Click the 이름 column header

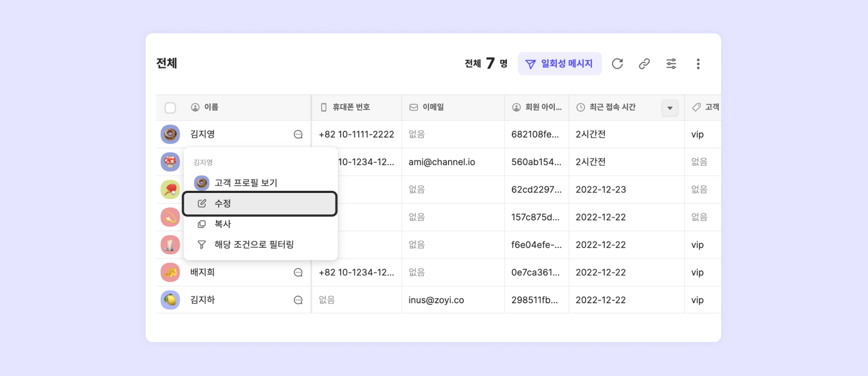coord(211,107)
